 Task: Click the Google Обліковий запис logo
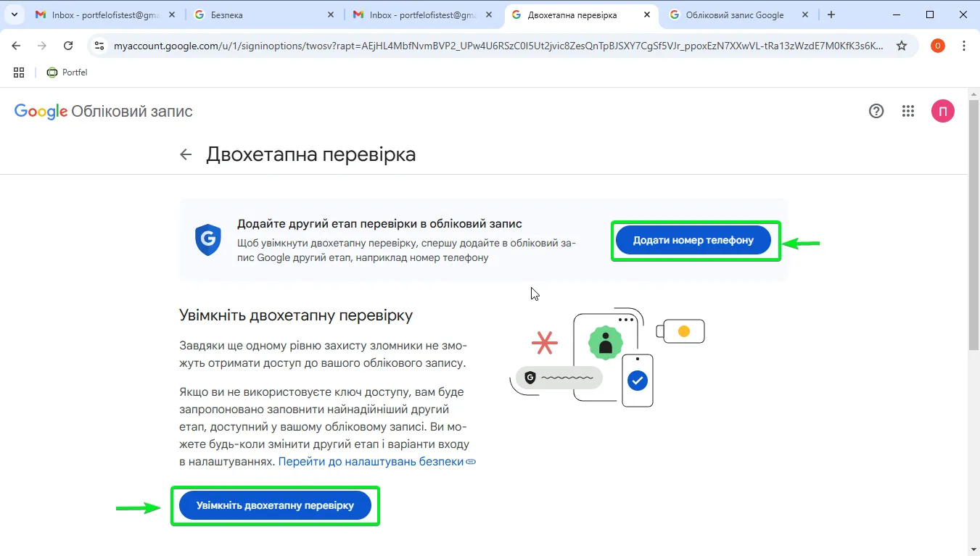[104, 111]
